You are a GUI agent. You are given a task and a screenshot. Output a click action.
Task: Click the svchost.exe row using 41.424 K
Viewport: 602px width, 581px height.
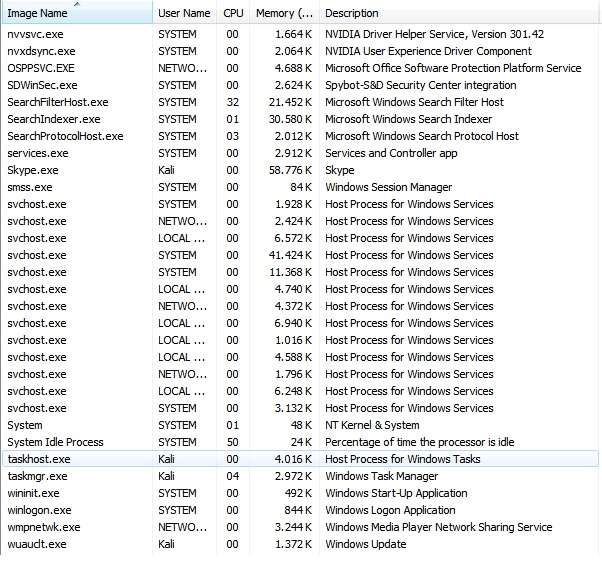coord(37,255)
